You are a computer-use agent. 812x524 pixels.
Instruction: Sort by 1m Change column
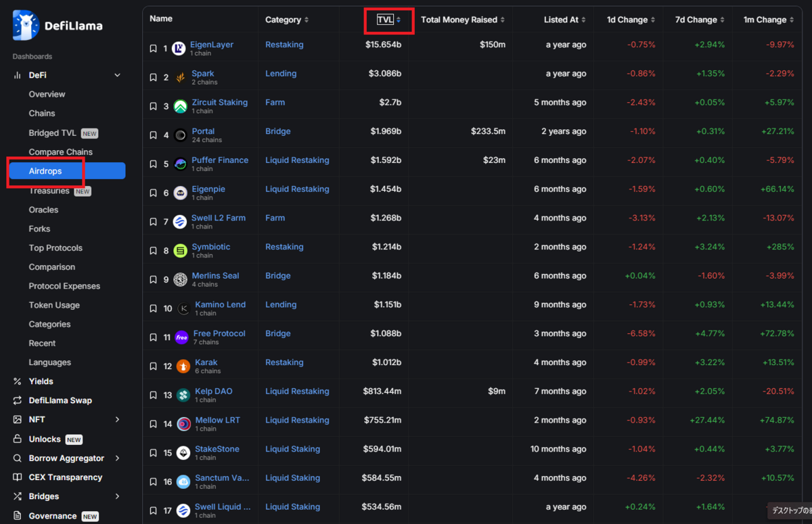(x=769, y=20)
